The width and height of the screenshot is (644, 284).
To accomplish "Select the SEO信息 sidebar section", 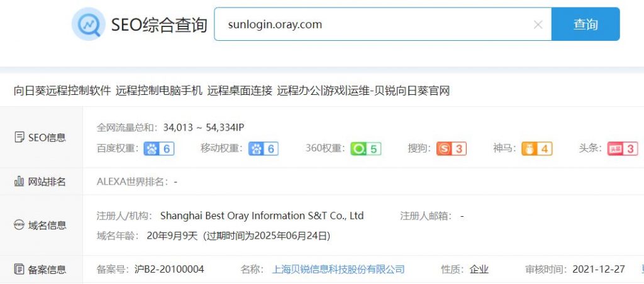I will coord(41,138).
